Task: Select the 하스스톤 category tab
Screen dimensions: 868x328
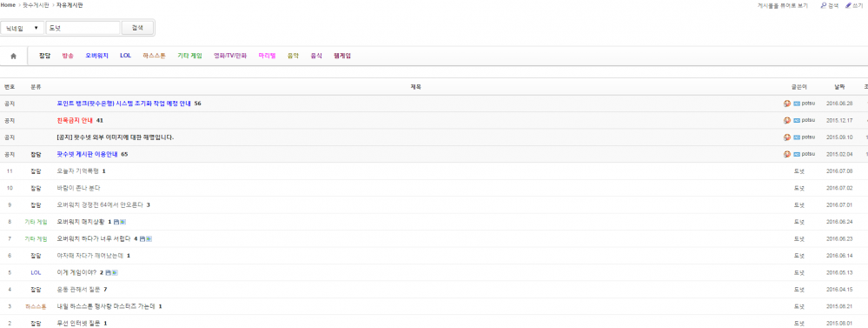Action: coord(154,56)
